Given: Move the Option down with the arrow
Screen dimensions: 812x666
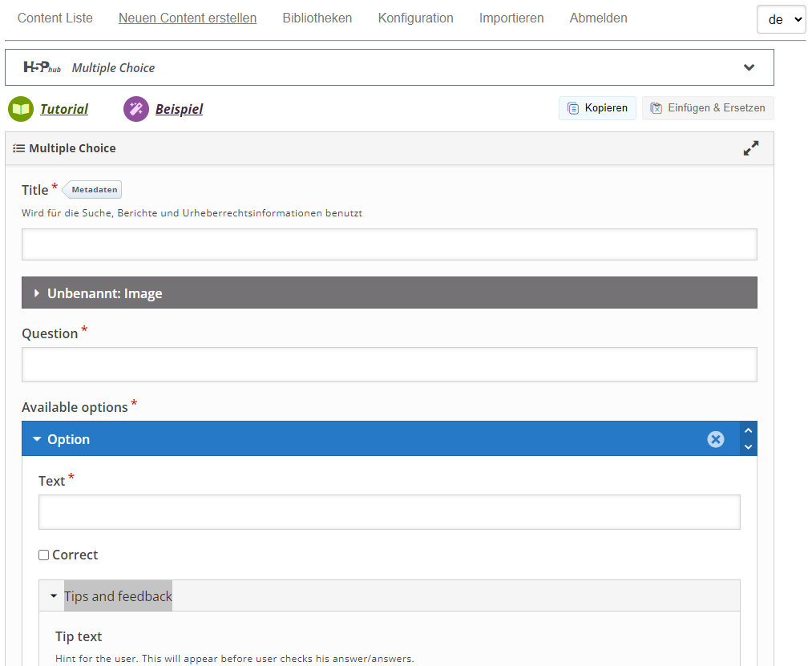Looking at the screenshot, I should [x=749, y=447].
